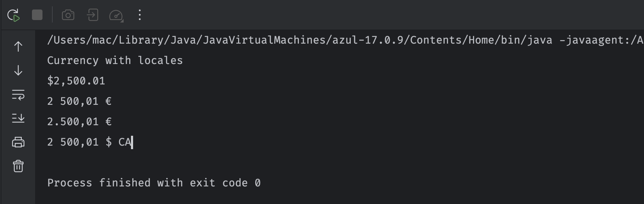This screenshot has width=644, height=204.
Task: Open the speedometer profiler icon
Action: tap(116, 15)
